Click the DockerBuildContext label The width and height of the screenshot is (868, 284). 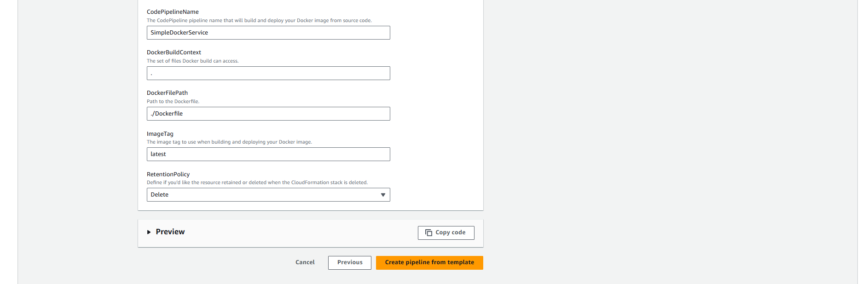coord(174,52)
